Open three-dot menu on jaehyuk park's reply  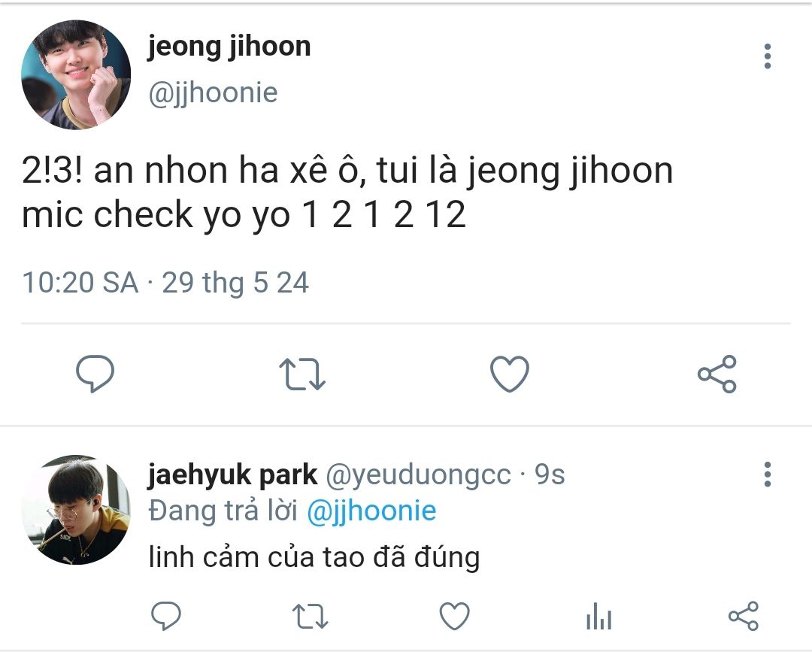[768, 474]
